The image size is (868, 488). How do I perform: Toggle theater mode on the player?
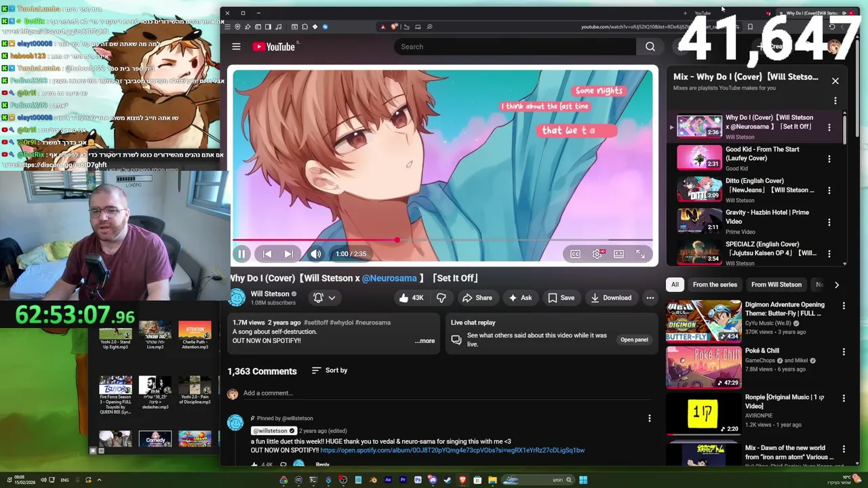[x=619, y=254]
